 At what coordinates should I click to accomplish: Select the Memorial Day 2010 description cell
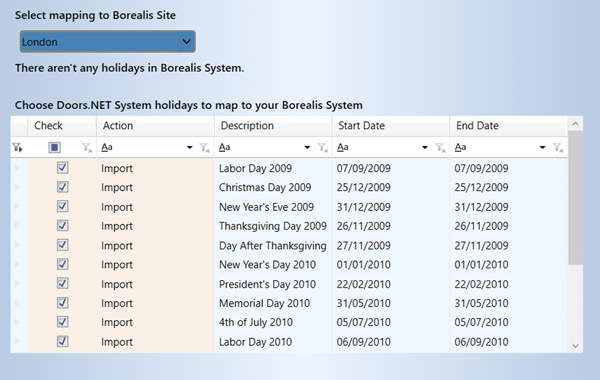pos(273,303)
